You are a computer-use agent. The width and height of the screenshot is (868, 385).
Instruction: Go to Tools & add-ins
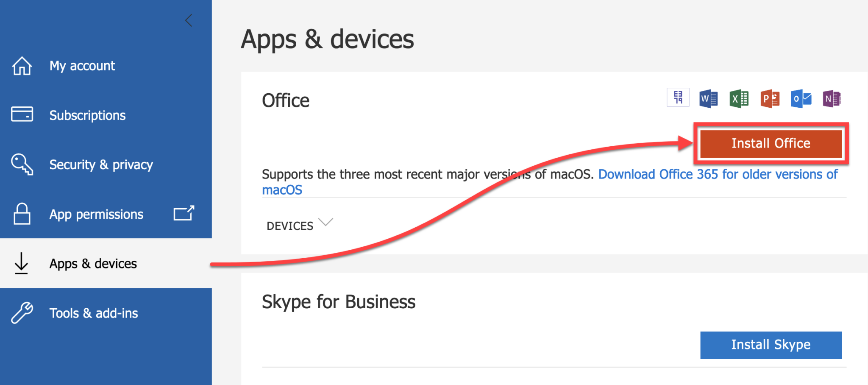94,313
